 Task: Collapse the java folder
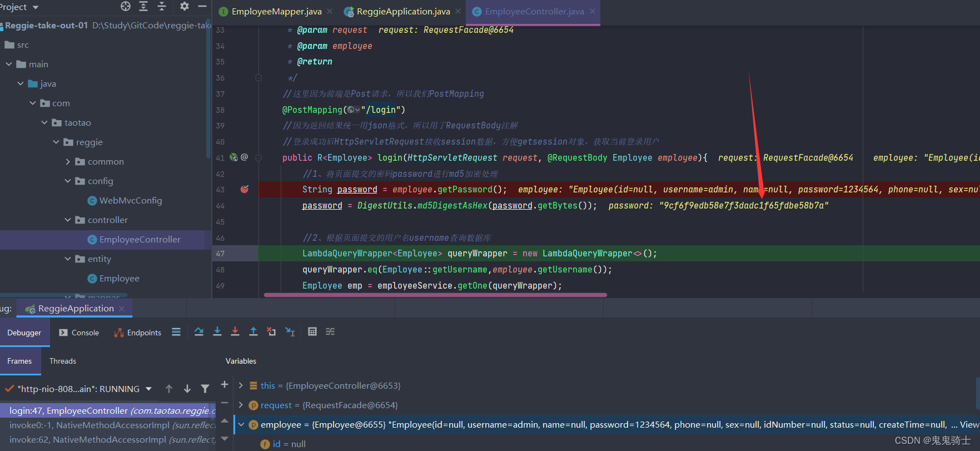click(x=21, y=84)
